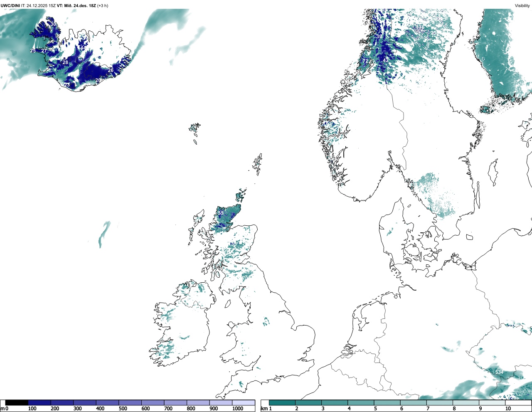Click the '27' value in west Iceland
Image resolution: width=532 pixels, height=412 pixels.
coord(44,51)
